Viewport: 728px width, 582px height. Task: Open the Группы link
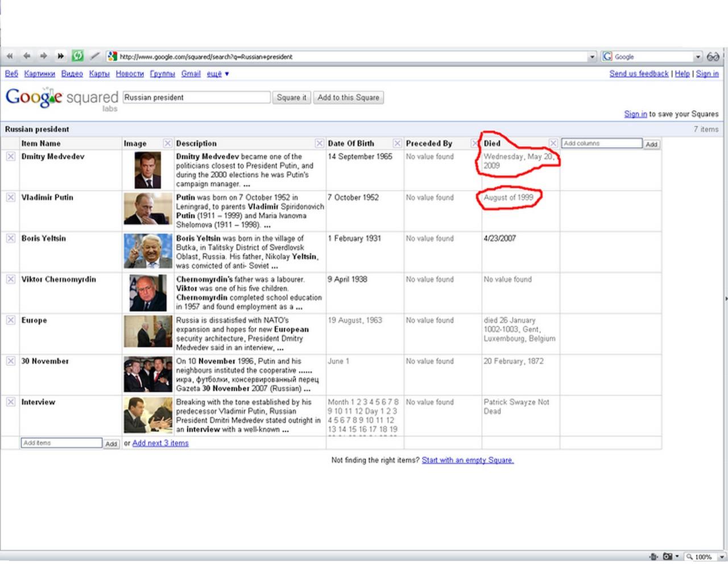pos(163,74)
